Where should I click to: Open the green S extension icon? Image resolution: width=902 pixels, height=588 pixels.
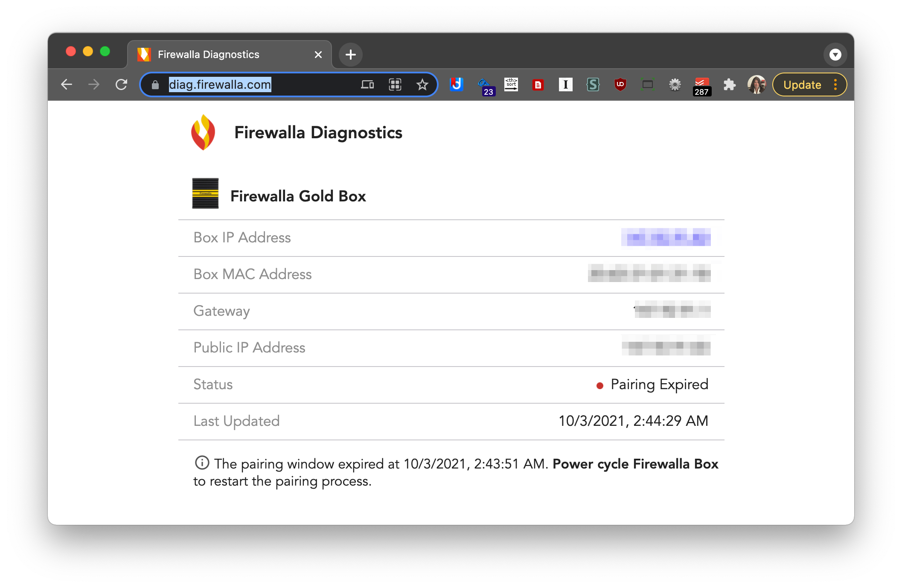(593, 84)
